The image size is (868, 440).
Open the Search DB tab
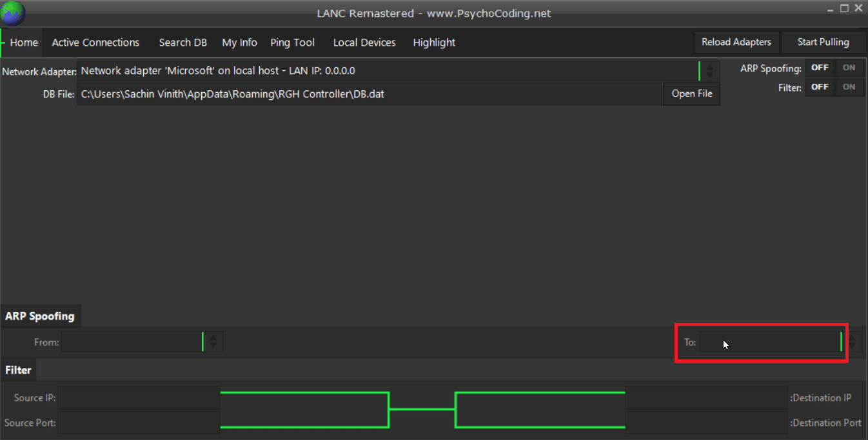click(183, 43)
